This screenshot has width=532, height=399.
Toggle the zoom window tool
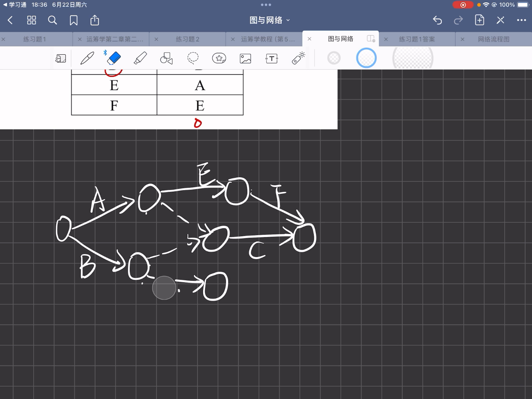[61, 58]
